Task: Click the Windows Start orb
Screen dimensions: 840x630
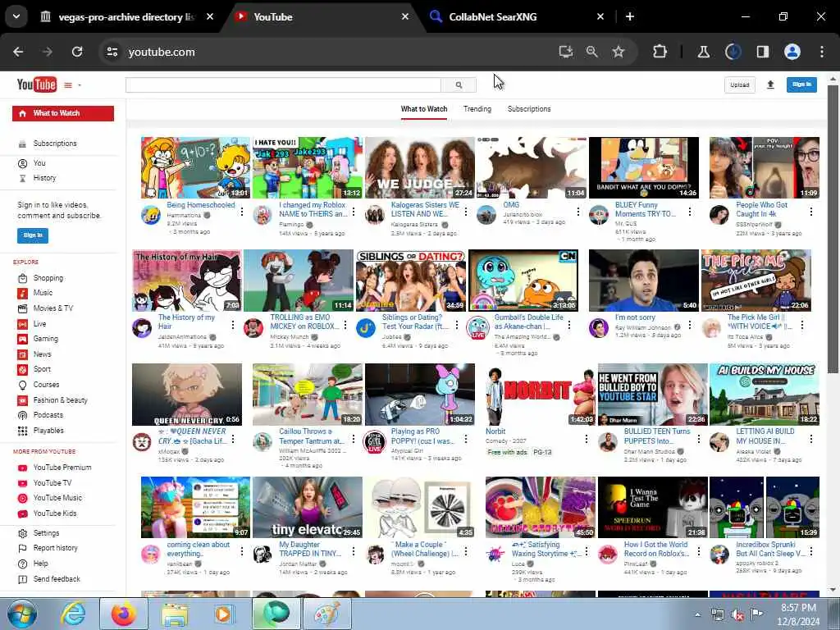Action: pyautogui.click(x=21, y=614)
